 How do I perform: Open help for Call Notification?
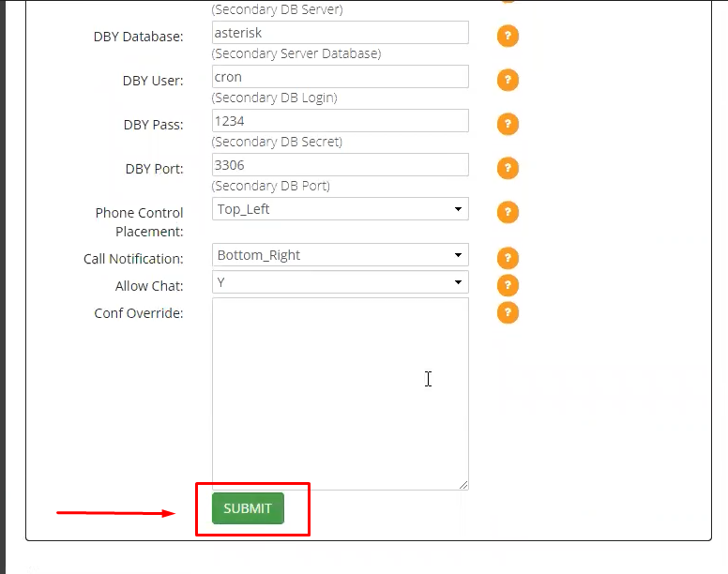point(508,258)
